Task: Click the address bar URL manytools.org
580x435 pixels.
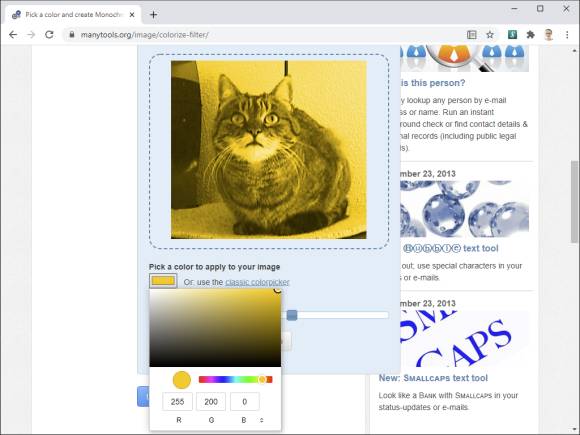Action: pos(144,35)
